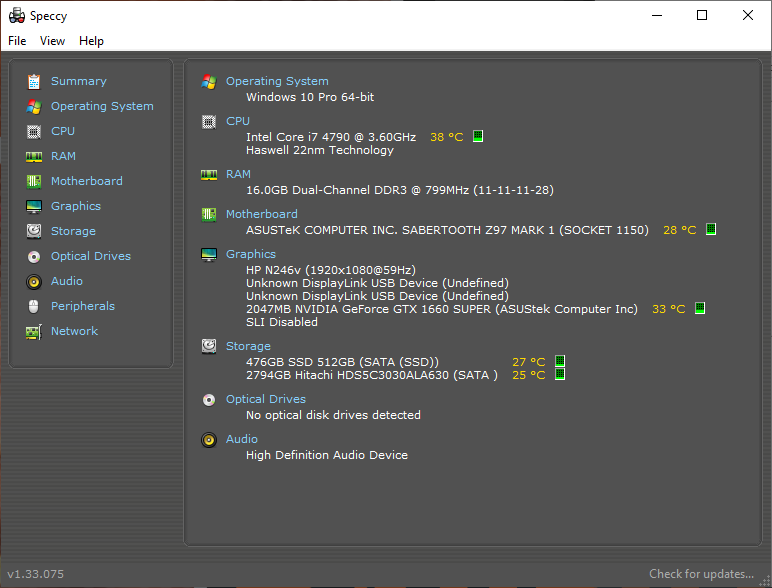Click the SABERTOOTH Z97 MARK 1 line
This screenshot has width=772, height=588.
coord(447,230)
